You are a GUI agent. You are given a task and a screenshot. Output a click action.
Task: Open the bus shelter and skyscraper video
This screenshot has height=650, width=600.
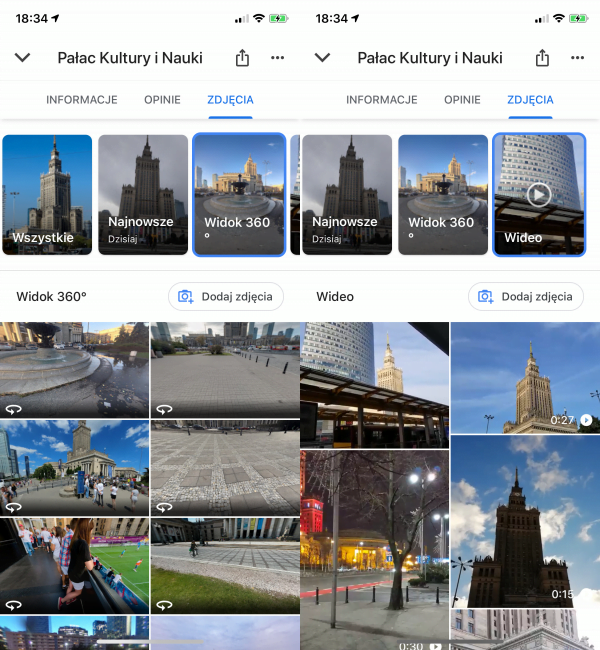[x=374, y=385]
